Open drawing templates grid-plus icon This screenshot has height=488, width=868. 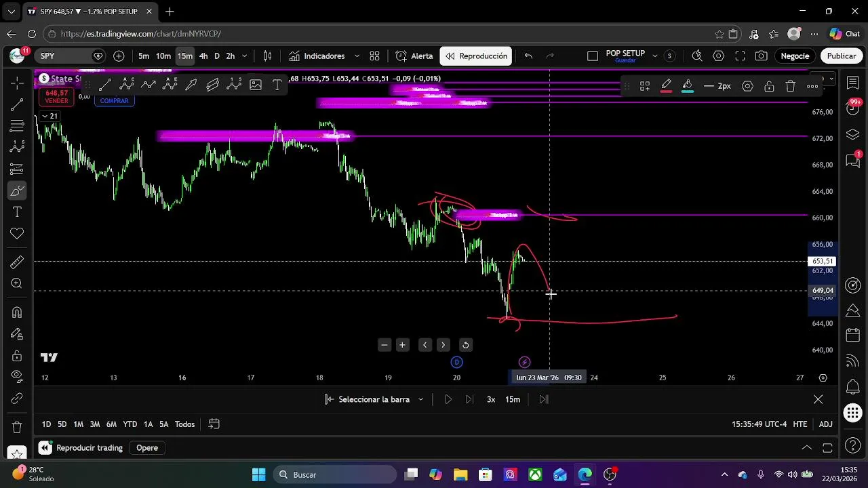644,86
